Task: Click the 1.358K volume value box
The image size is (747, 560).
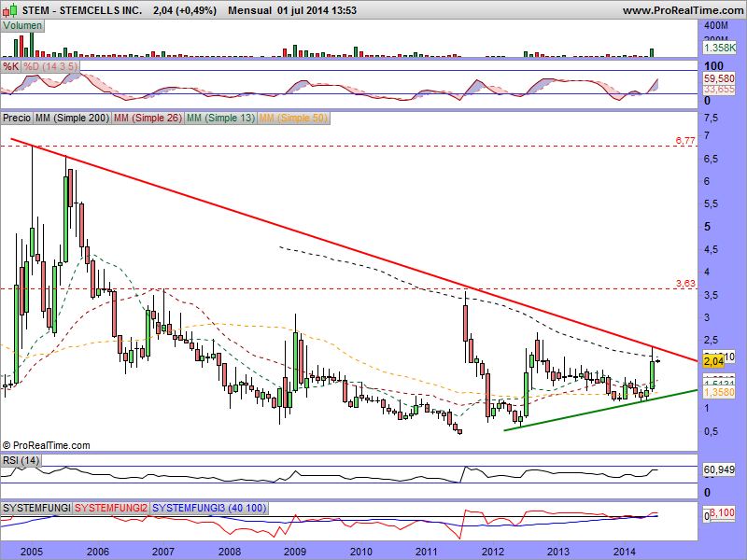Action: point(720,48)
